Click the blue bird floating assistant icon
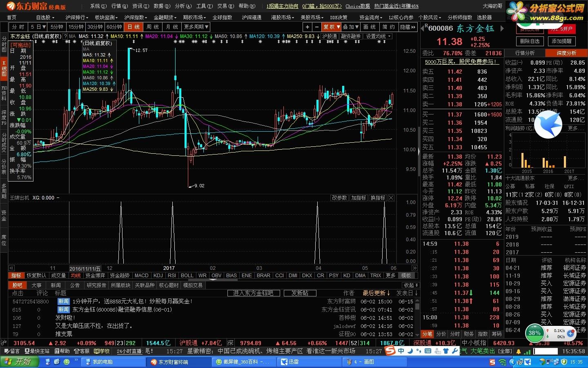588x368 pixels. (x=548, y=124)
